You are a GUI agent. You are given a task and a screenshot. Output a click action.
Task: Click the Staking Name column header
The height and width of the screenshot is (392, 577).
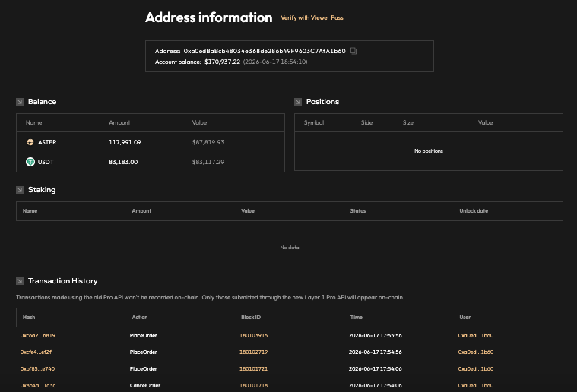30,210
